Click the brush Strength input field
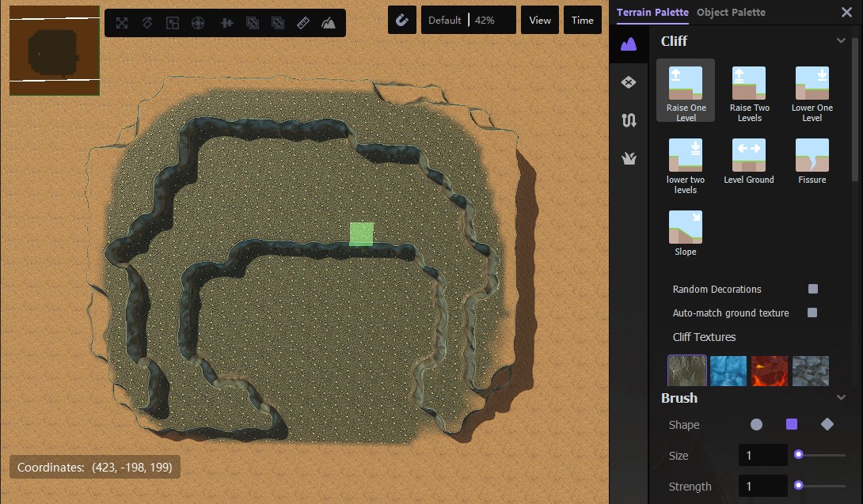The width and height of the screenshot is (863, 504). [x=762, y=486]
